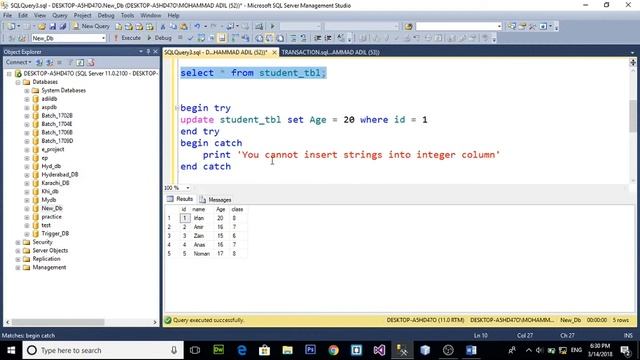Collapse the Databases folder node

pos(18,82)
